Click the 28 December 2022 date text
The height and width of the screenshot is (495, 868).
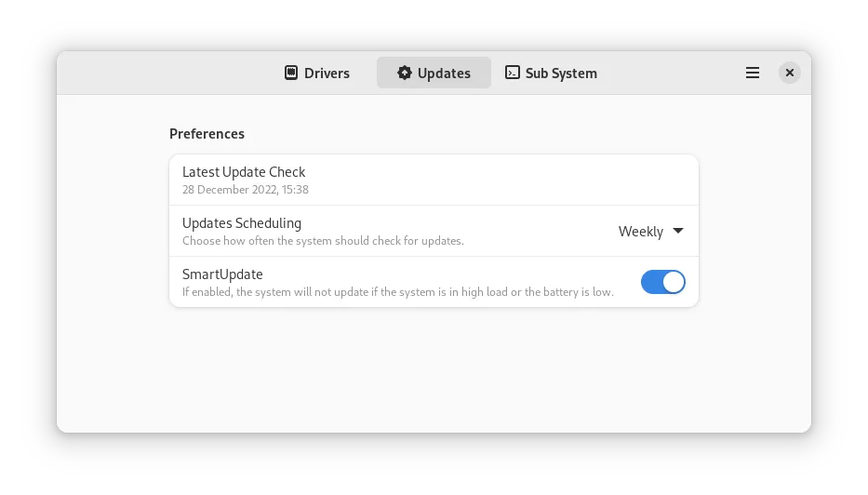(x=246, y=190)
